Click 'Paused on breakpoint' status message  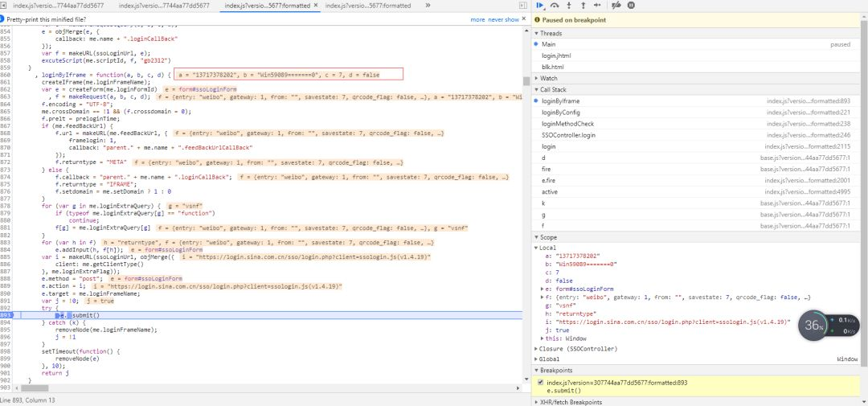coord(574,20)
